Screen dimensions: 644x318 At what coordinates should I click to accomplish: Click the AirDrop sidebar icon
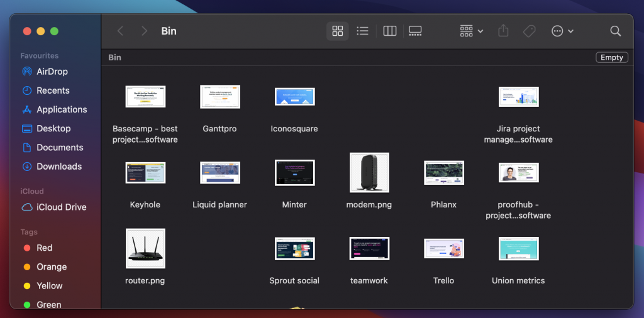pyautogui.click(x=26, y=72)
